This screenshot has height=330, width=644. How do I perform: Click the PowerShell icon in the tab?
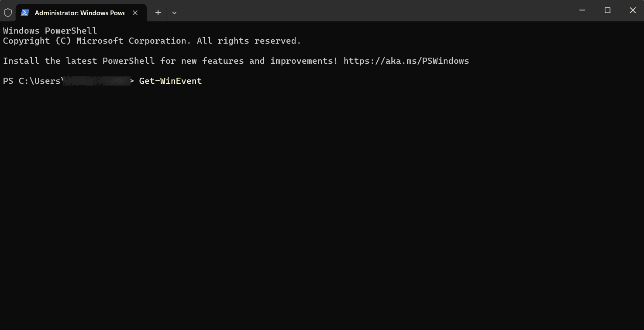(25, 13)
